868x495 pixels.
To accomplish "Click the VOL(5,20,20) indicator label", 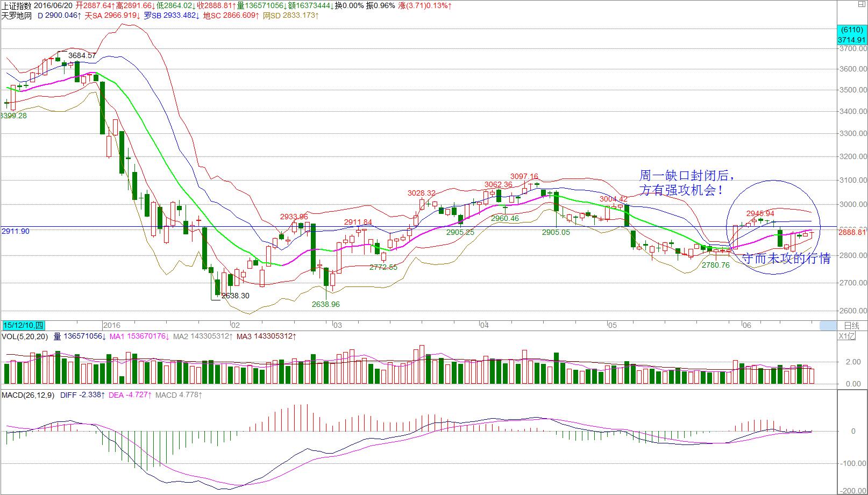I will coord(25,336).
